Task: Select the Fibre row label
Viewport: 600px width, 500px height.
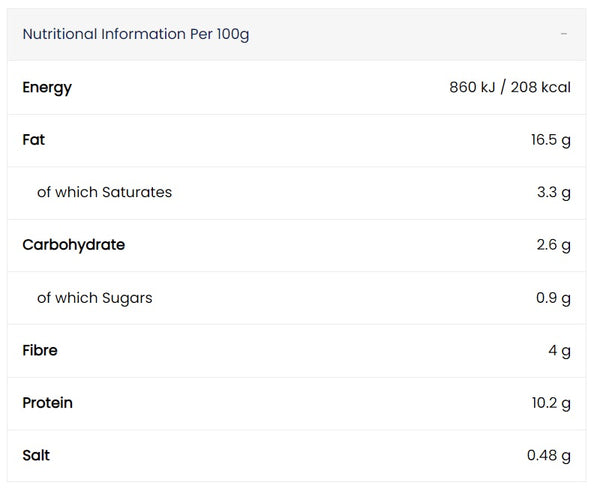Action: 40,350
